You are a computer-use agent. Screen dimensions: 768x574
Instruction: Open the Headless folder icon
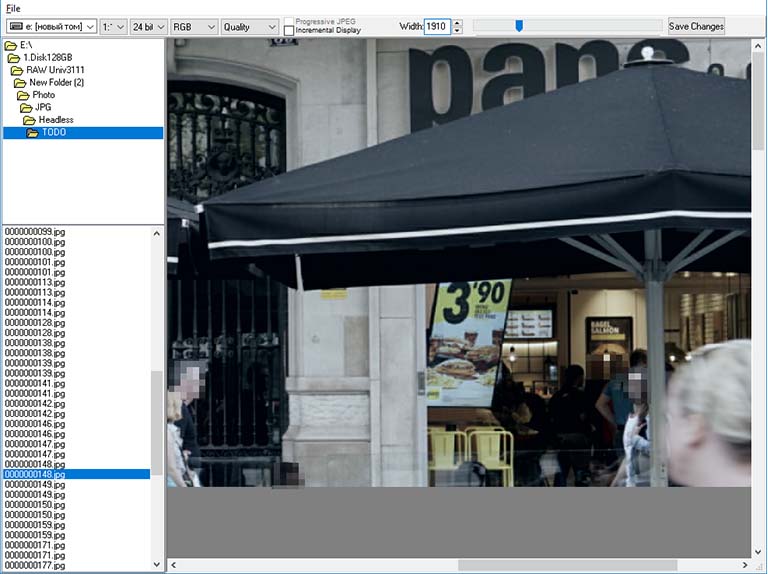coord(30,120)
